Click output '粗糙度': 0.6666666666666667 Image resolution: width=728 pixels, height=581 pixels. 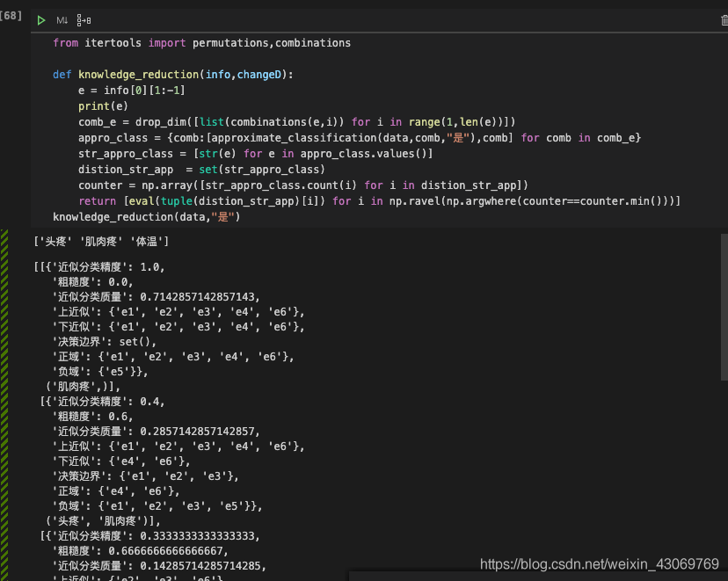[x=141, y=551]
